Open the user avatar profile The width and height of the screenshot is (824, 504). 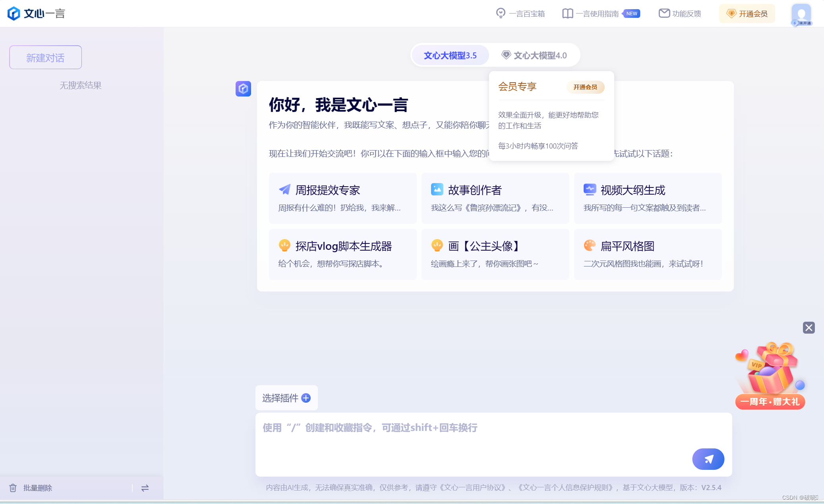801,15
